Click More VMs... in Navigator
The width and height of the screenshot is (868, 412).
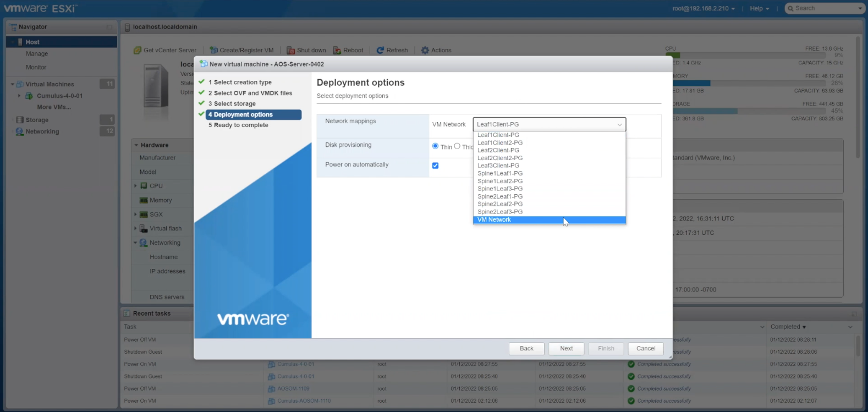tap(54, 107)
